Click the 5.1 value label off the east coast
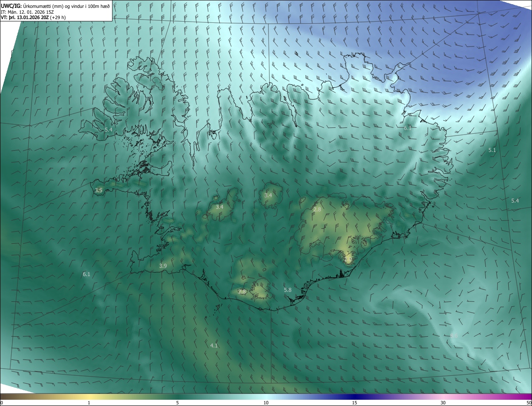Viewport: 532px width, 406px height. click(492, 150)
